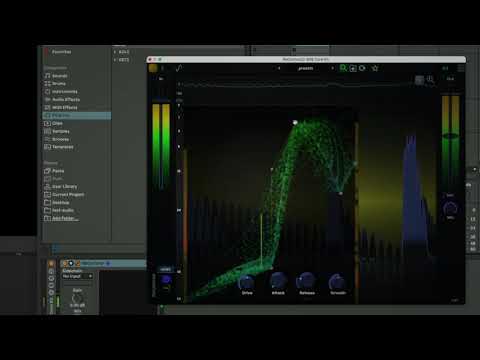The image size is (480, 360).
Task: Open the Drums browser category
Action: click(x=55, y=83)
